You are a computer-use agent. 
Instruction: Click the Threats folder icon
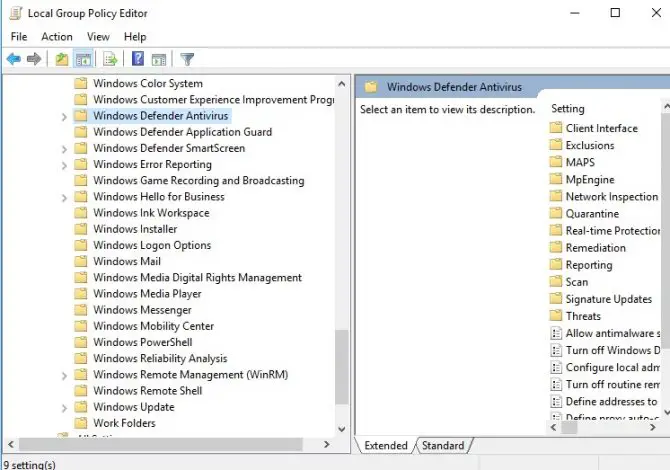[555, 316]
